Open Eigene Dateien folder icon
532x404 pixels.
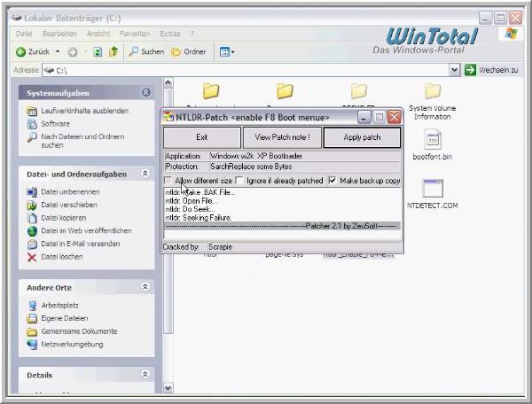(32, 318)
